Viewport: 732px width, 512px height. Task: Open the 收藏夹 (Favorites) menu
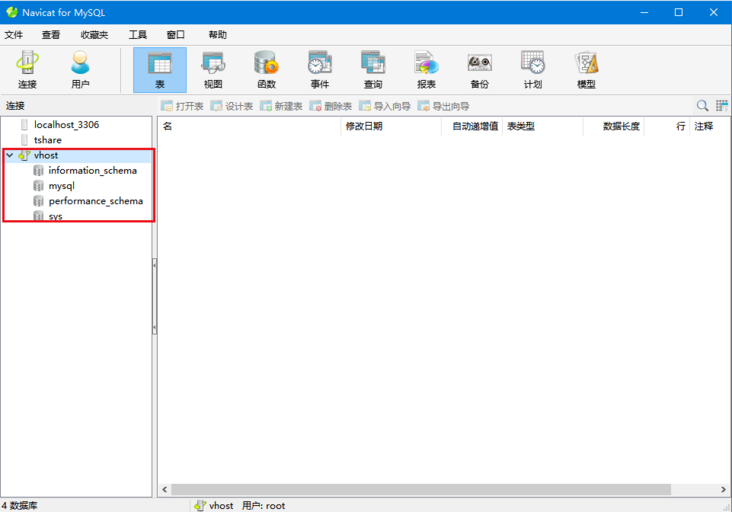pyautogui.click(x=94, y=35)
